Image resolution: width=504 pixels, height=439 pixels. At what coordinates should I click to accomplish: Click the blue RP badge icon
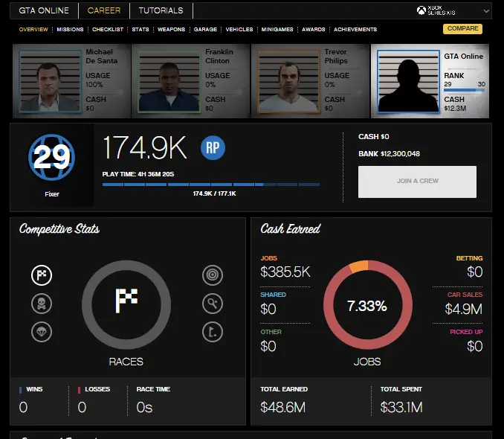(213, 148)
